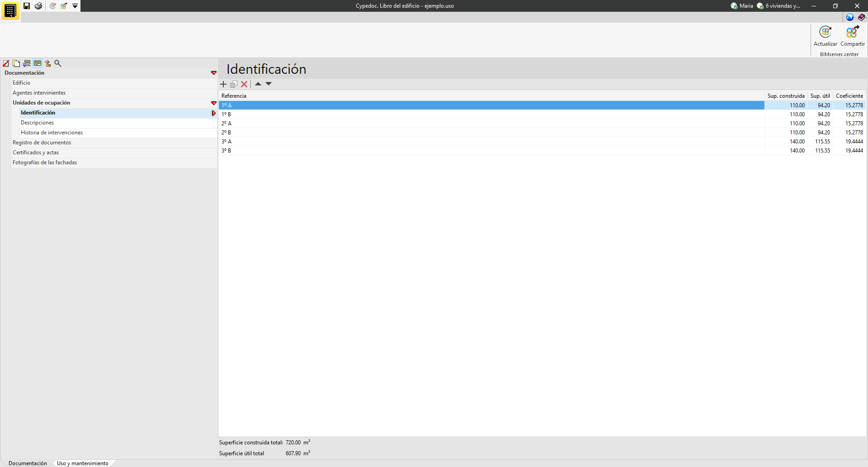Duplicate the selected row with the copy icon
868x467 pixels.
(234, 84)
